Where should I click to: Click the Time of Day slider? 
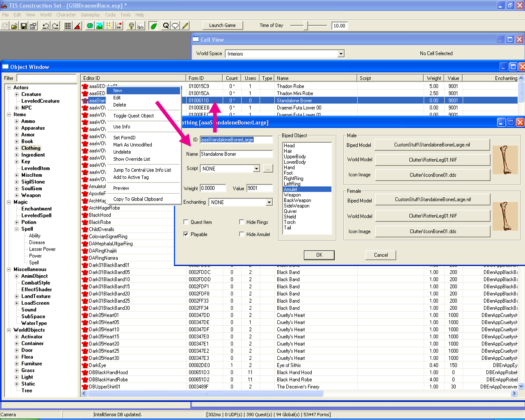point(306,25)
